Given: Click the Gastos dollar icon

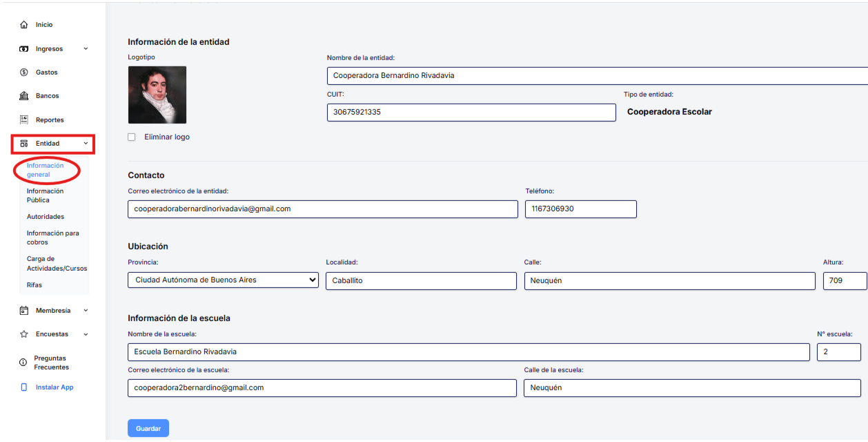Looking at the screenshot, I should point(23,73).
